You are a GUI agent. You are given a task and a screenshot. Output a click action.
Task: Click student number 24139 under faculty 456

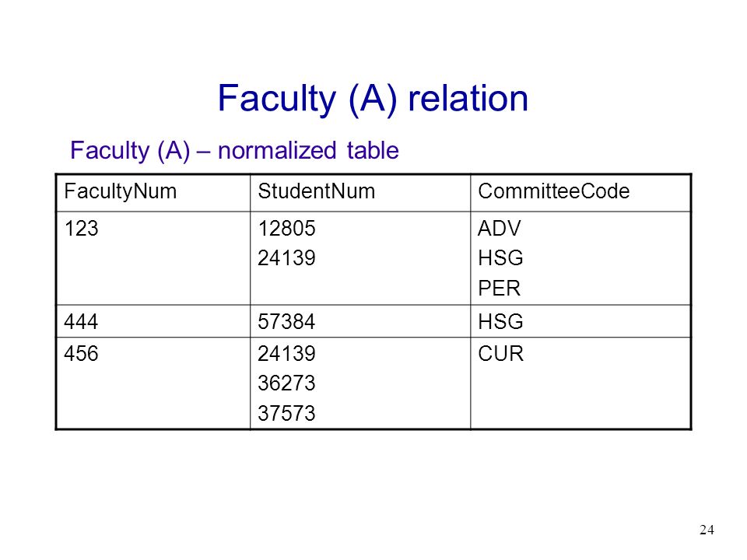[286, 354]
